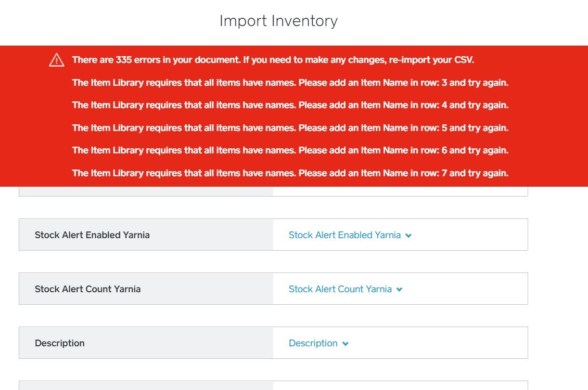
Task: Click the error message for row 4
Action: point(290,105)
